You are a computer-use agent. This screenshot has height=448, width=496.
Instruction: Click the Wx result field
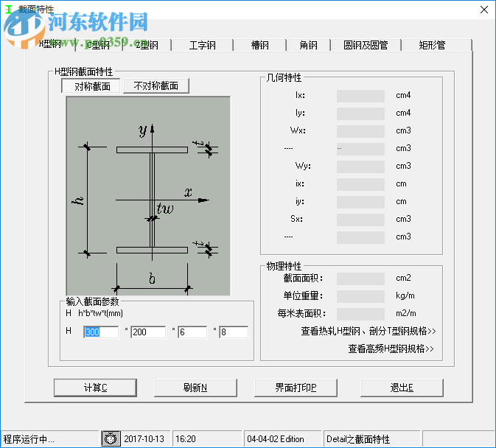[x=360, y=131]
